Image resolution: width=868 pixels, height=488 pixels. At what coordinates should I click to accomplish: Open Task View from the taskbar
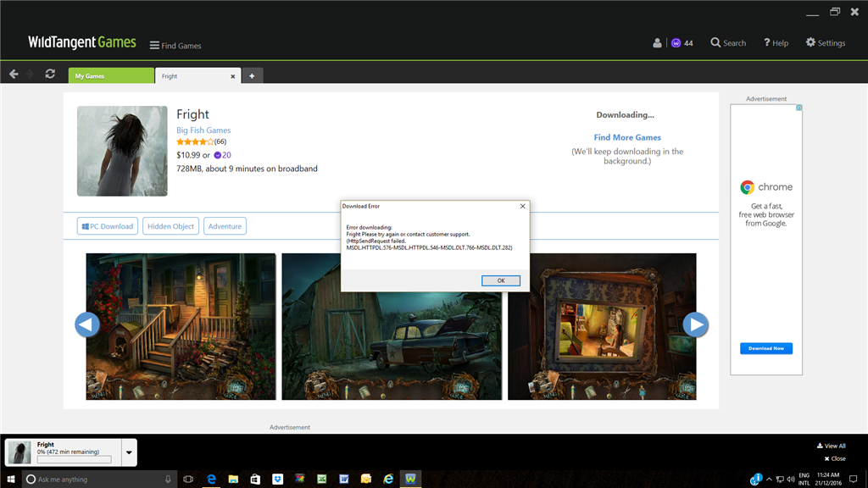pyautogui.click(x=188, y=480)
